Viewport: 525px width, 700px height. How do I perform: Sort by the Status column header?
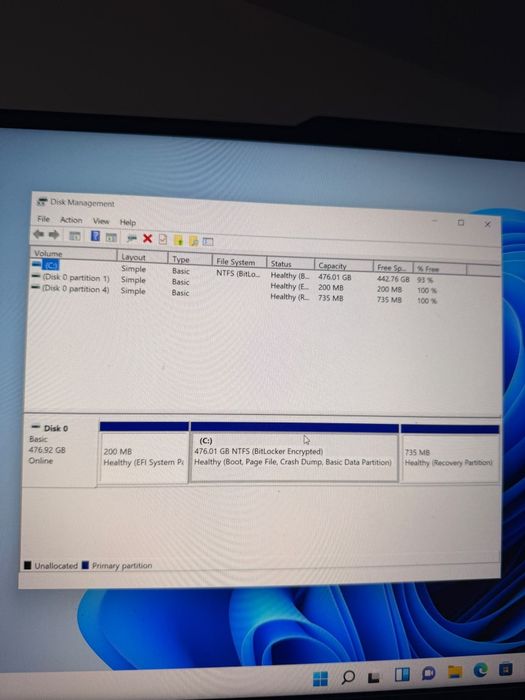[x=291, y=263]
